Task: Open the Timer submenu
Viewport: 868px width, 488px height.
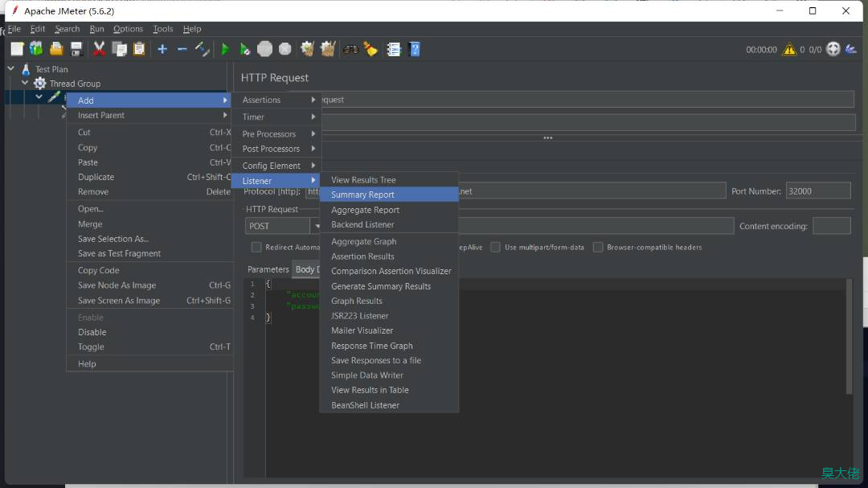Action: [x=276, y=117]
